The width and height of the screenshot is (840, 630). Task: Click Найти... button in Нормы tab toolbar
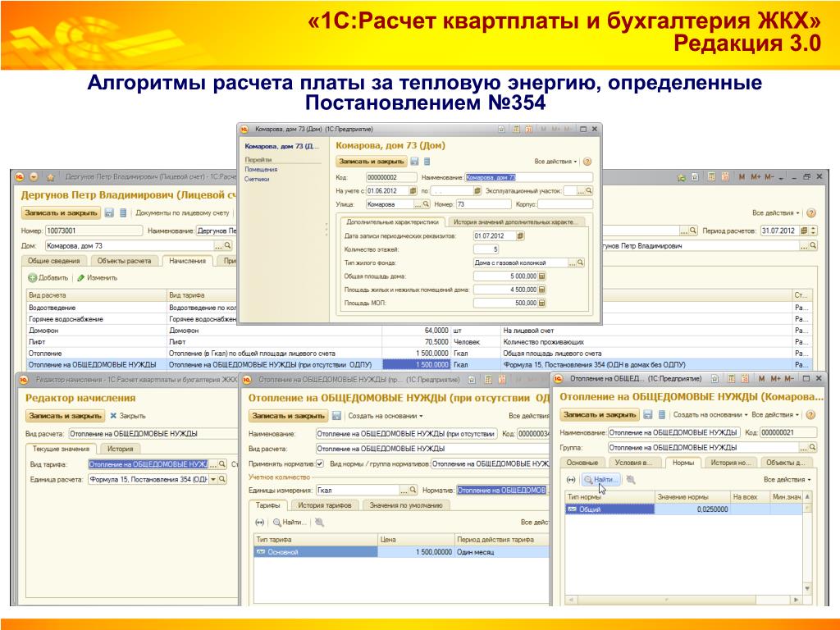click(x=601, y=479)
